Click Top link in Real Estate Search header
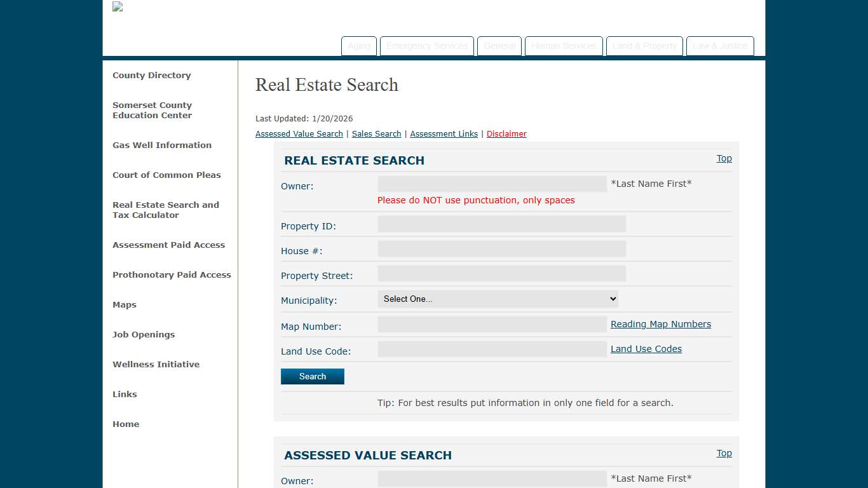The width and height of the screenshot is (868, 488). pos(724,158)
